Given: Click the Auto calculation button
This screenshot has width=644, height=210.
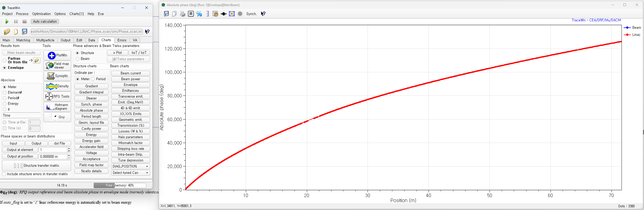Looking at the screenshot, I should tap(45, 22).
